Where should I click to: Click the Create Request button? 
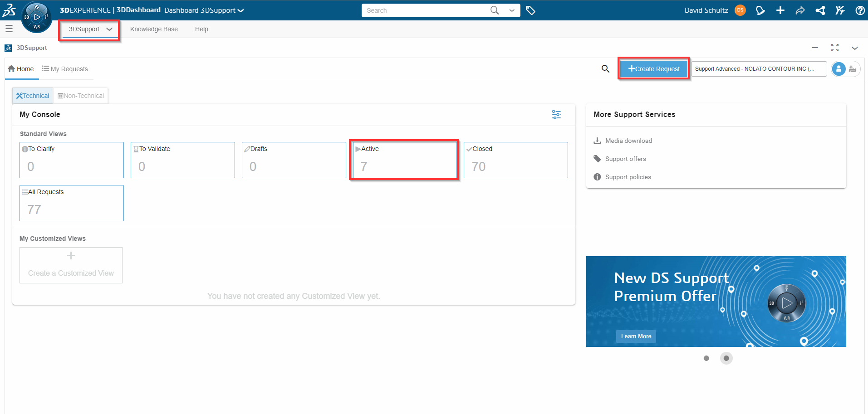point(654,69)
